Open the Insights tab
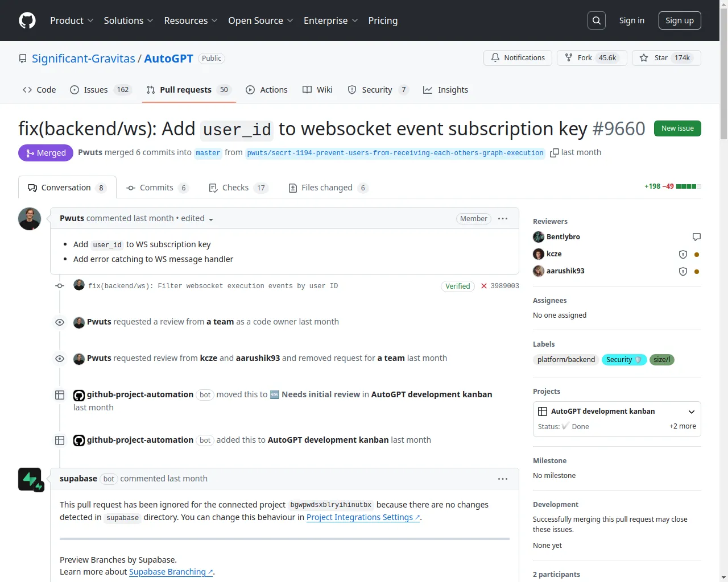 [x=445, y=90]
